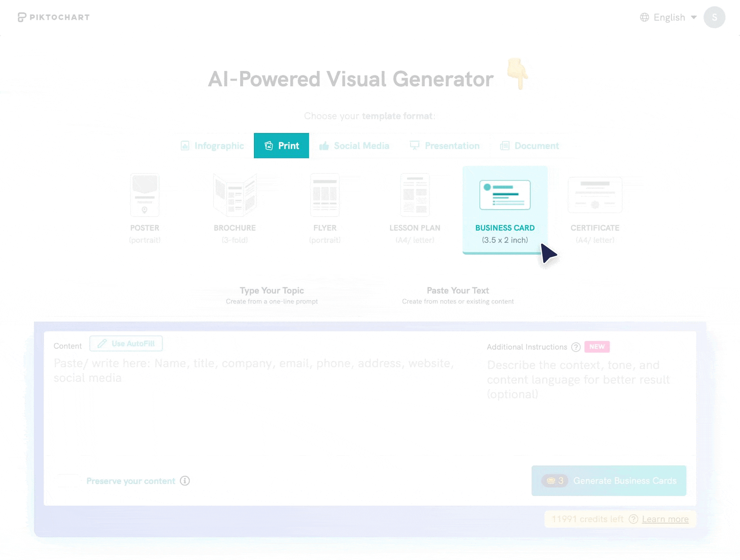Open the Presentation format tab
Screen dimensions: 740x560
[444, 146]
